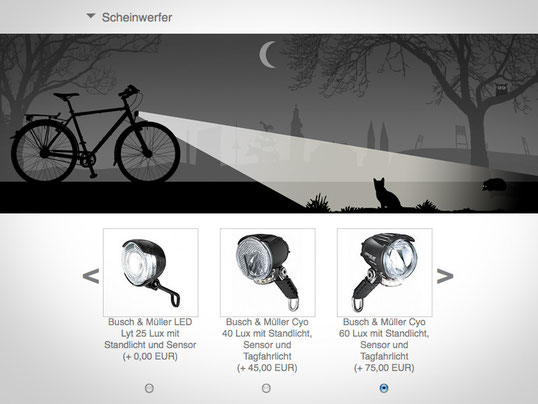Select the Cyo 60 Lux radio button
Image resolution: width=538 pixels, height=404 pixels.
[x=384, y=388]
